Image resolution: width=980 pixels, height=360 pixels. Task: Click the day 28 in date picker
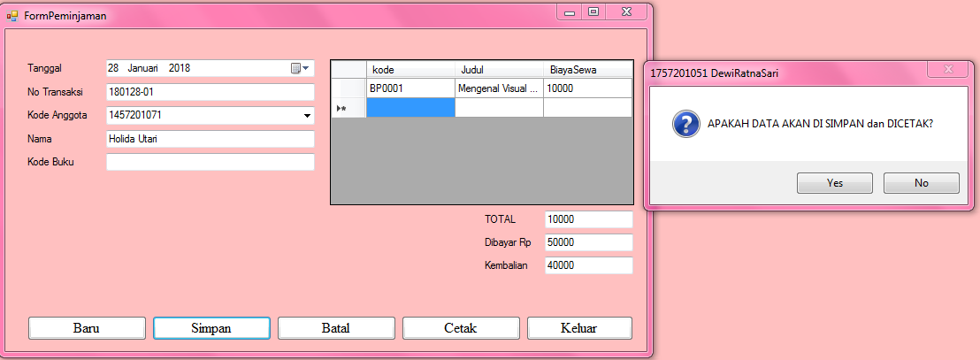coord(113,68)
